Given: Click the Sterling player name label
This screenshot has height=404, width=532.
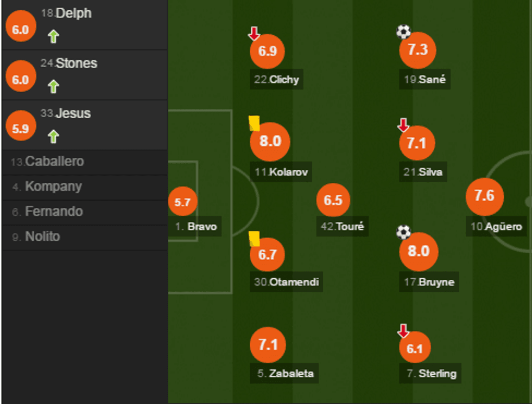Looking at the screenshot, I should (432, 373).
